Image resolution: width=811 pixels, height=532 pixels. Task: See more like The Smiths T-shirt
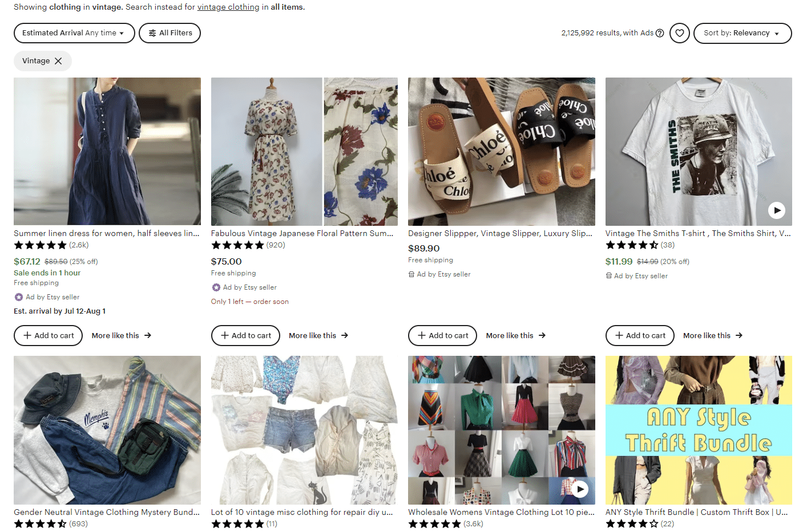[713, 335]
